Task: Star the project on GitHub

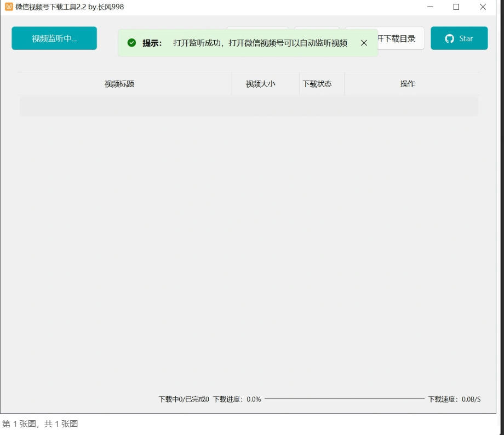Action: coord(459,38)
